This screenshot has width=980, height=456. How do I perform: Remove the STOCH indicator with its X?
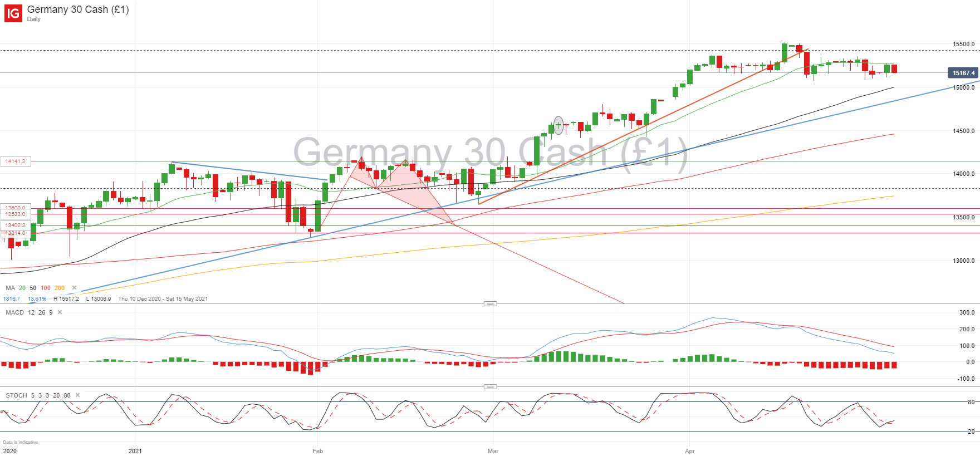(x=77, y=395)
